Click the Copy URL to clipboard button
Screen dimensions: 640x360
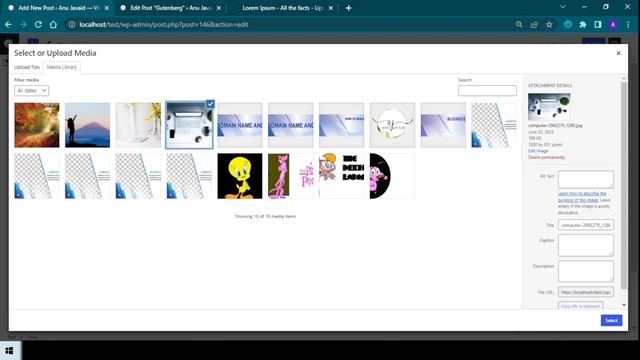click(x=580, y=305)
